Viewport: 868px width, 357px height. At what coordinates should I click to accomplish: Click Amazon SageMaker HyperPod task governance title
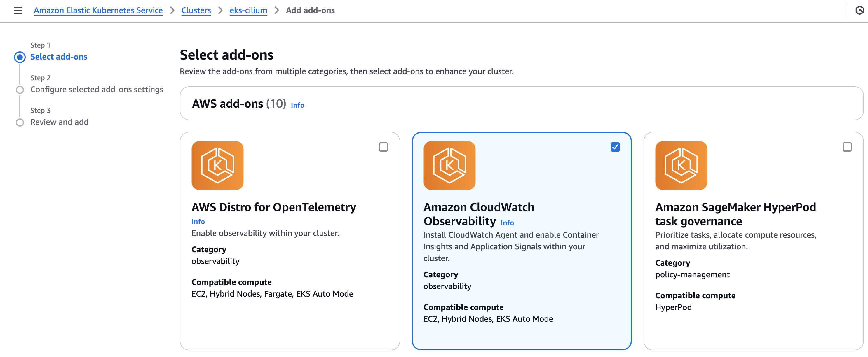point(735,214)
